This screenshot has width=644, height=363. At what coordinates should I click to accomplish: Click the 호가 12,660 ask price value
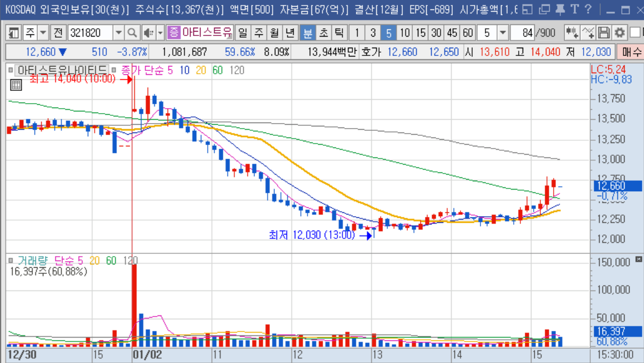tap(402, 52)
